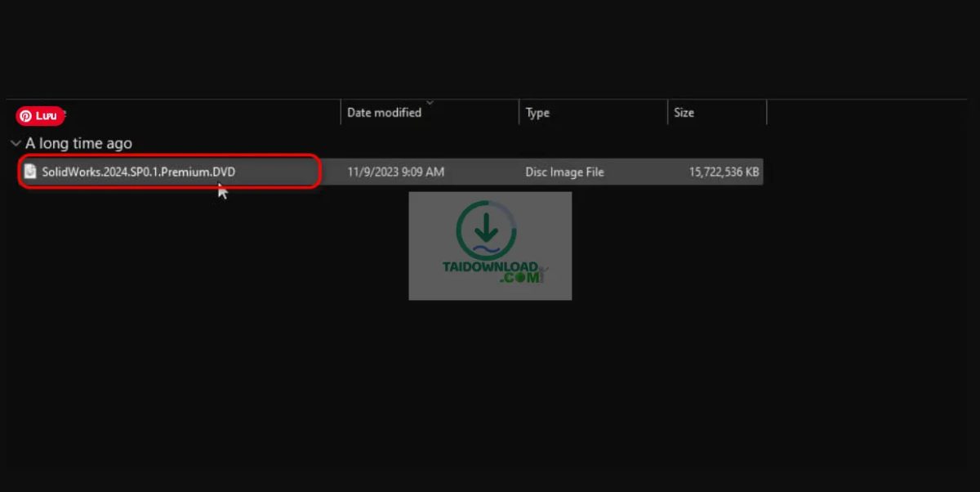
Task: Collapse the "A long time ago" group chevron
Action: (16, 143)
